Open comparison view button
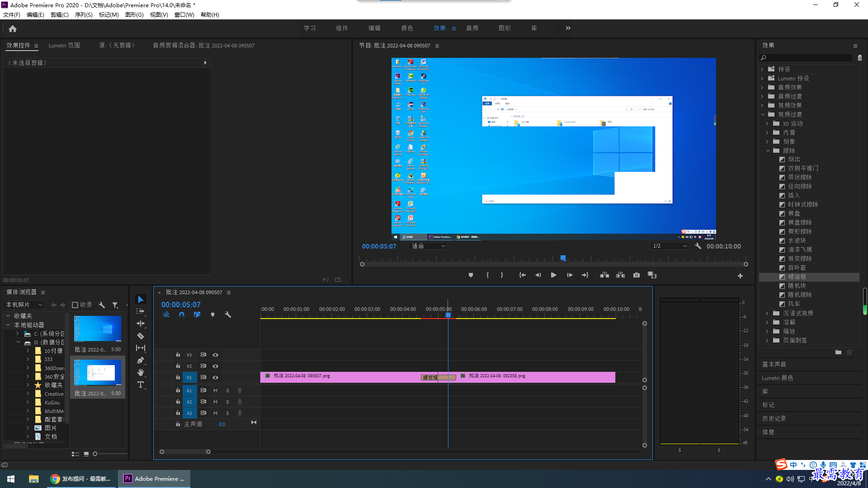This screenshot has height=488, width=868. (x=652, y=275)
